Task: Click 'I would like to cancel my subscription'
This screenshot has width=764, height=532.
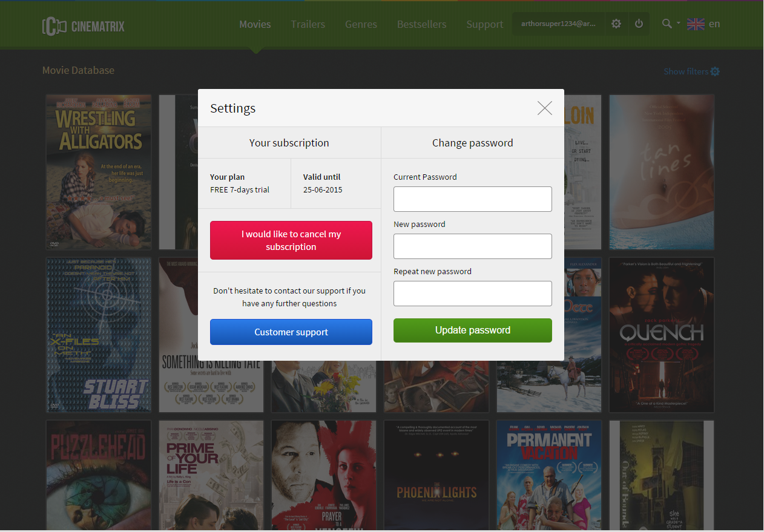Action: click(291, 240)
